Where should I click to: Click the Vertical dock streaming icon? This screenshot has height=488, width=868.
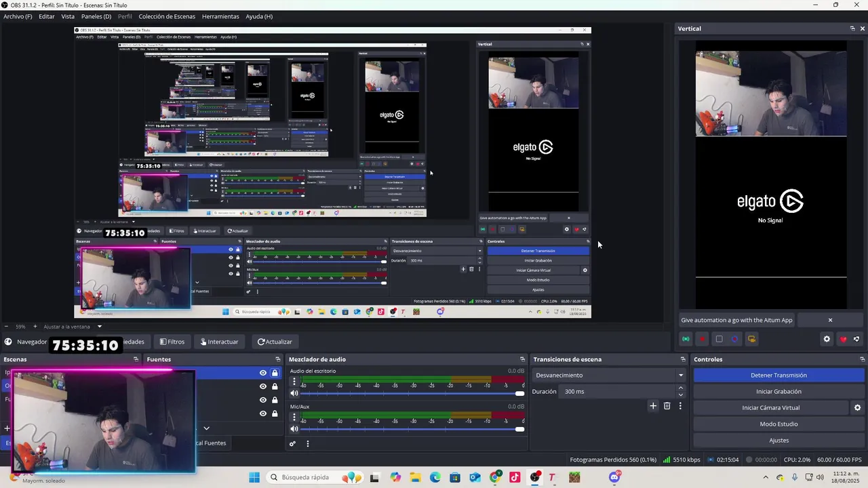click(x=686, y=339)
